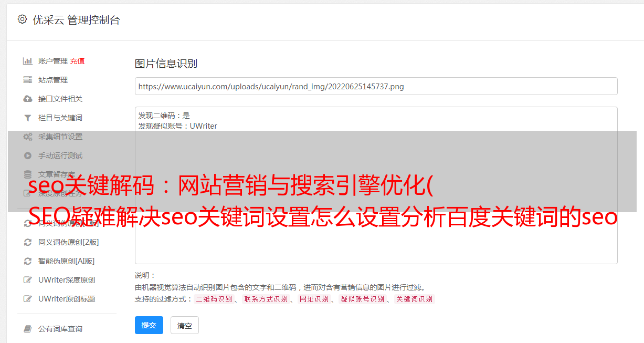The width and height of the screenshot is (644, 343).
Task: Select 栏目与关键词 in the sidebar
Action: pyautogui.click(x=60, y=118)
